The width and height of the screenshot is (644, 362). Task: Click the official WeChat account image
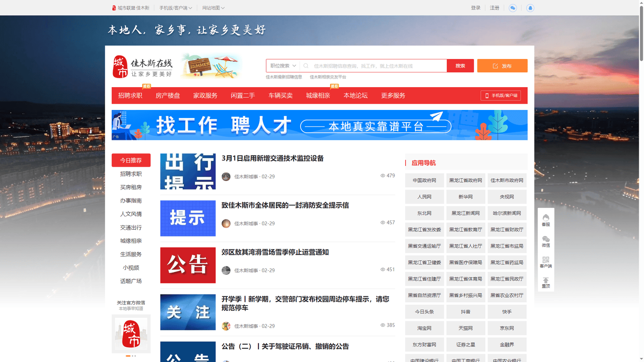pos(131,334)
